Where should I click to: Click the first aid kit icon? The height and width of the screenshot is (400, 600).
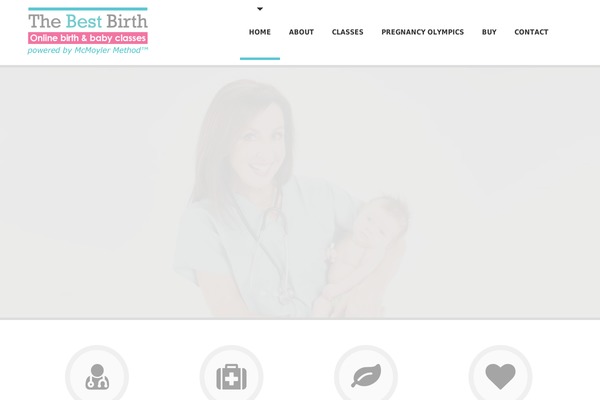click(x=232, y=377)
